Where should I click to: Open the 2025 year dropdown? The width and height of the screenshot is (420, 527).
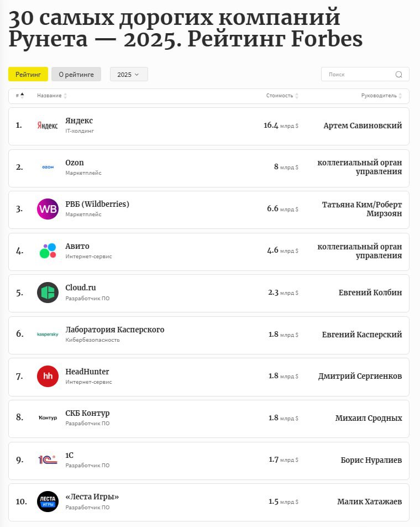click(x=129, y=75)
